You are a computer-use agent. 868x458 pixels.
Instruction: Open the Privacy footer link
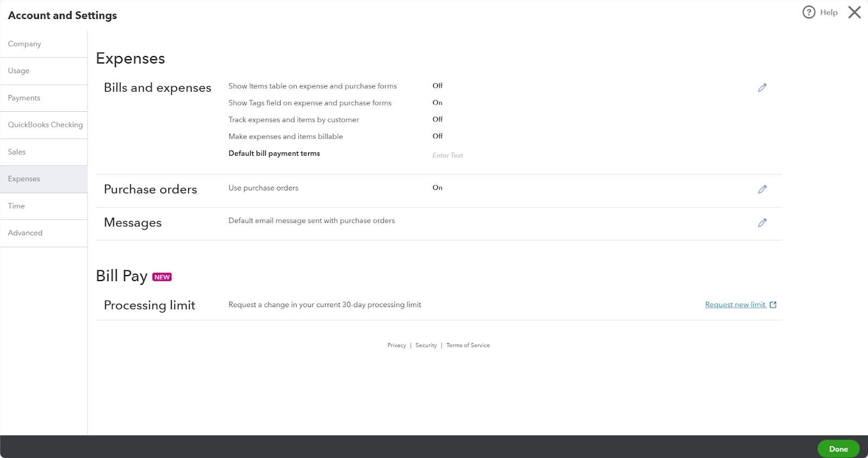coord(397,345)
